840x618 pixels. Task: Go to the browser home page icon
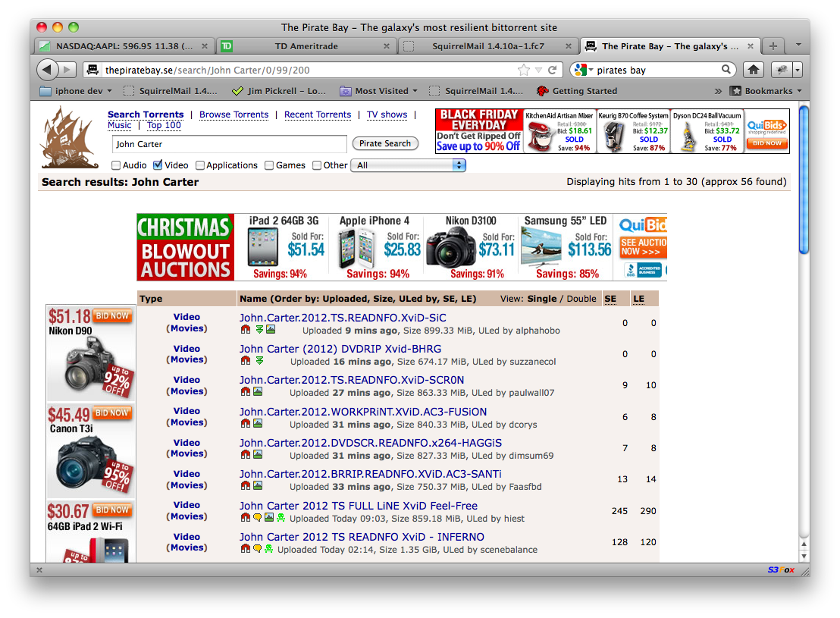753,70
